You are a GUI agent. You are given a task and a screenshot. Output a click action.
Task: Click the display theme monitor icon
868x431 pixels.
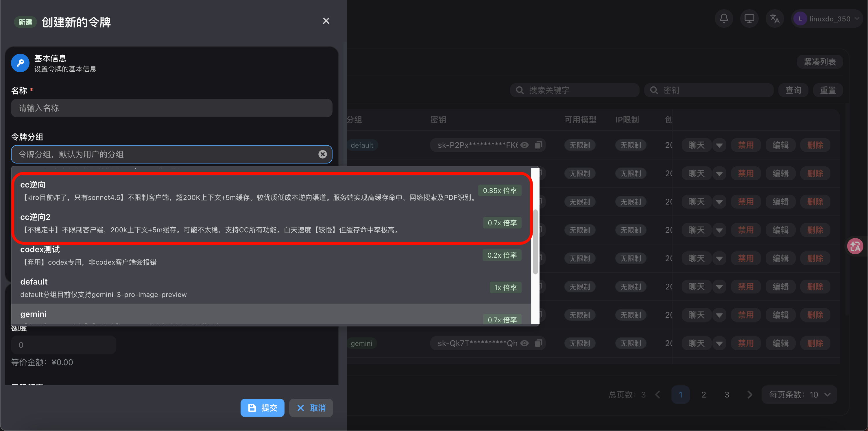(x=749, y=18)
